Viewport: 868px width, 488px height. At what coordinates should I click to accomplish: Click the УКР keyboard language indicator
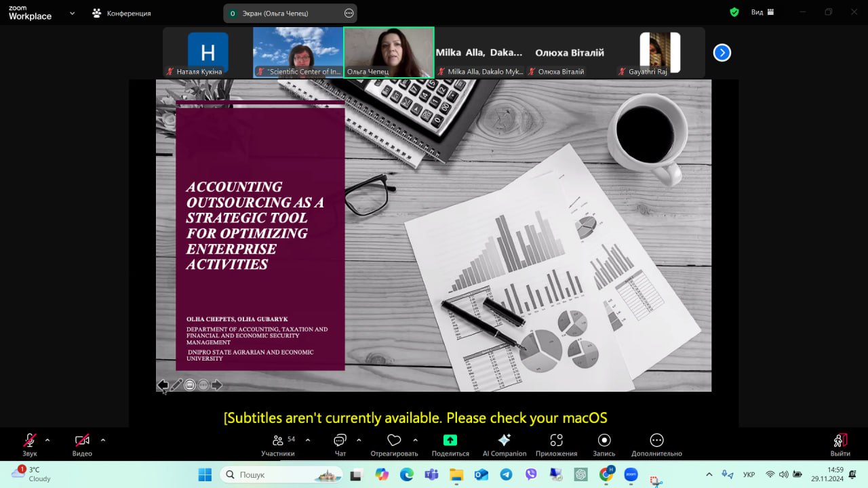749,474
